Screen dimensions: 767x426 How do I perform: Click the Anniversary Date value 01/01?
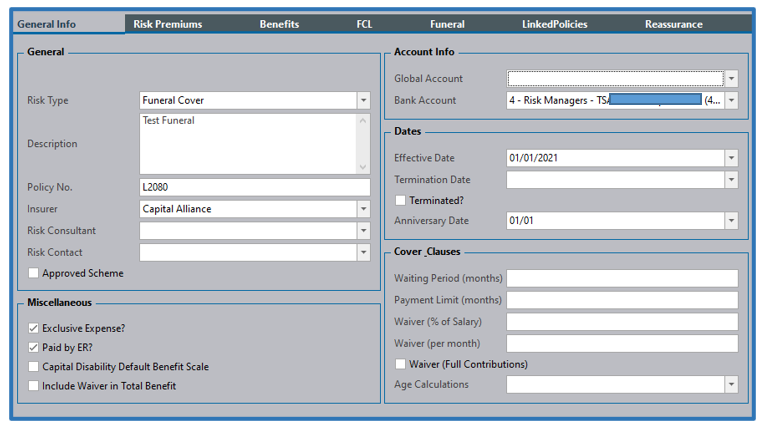521,221
